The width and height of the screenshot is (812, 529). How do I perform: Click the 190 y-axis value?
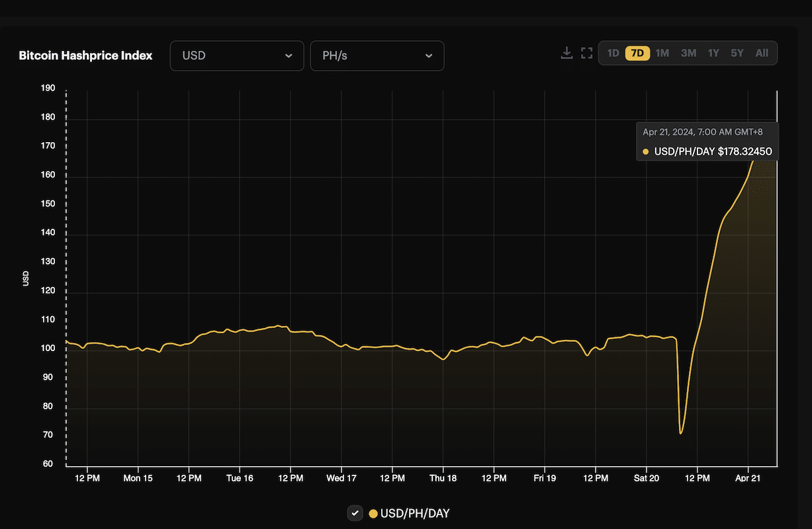tap(48, 89)
